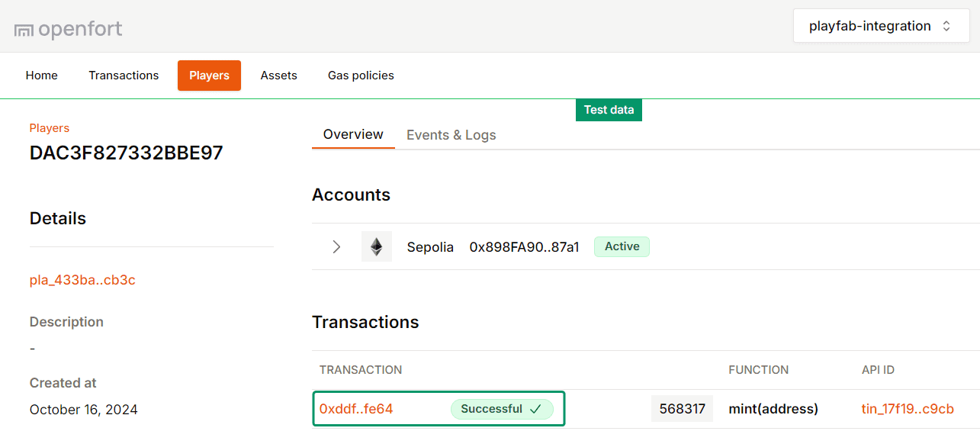Image resolution: width=980 pixels, height=444 pixels.
Task: Switch to the Events & Logs tab
Action: [x=451, y=134]
